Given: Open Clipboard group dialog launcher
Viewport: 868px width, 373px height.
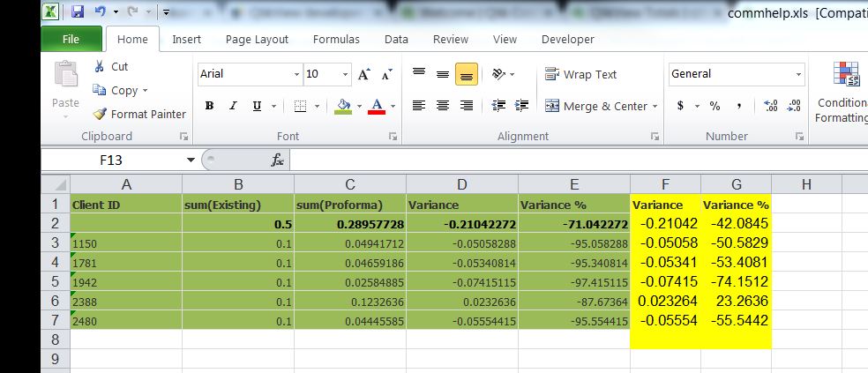Looking at the screenshot, I should 183,136.
